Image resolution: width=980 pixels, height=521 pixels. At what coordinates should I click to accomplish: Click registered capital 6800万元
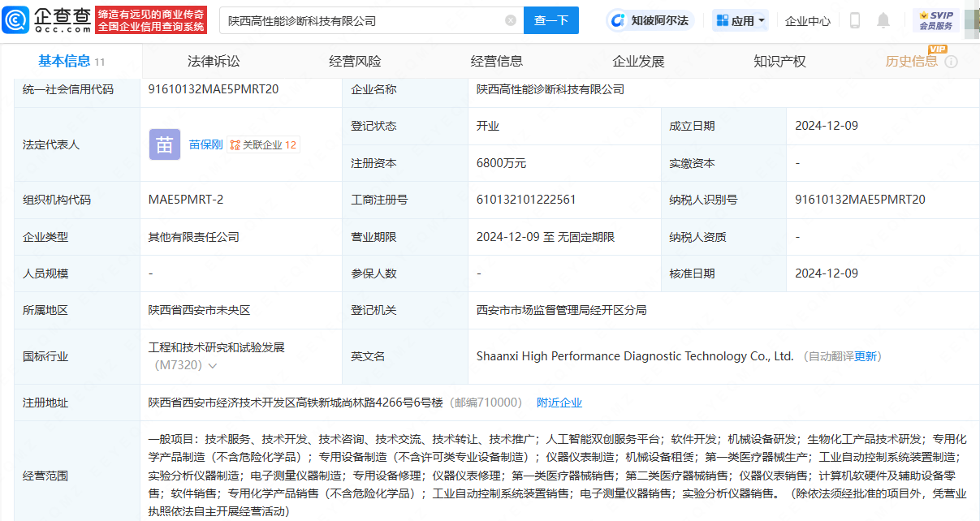501,163
